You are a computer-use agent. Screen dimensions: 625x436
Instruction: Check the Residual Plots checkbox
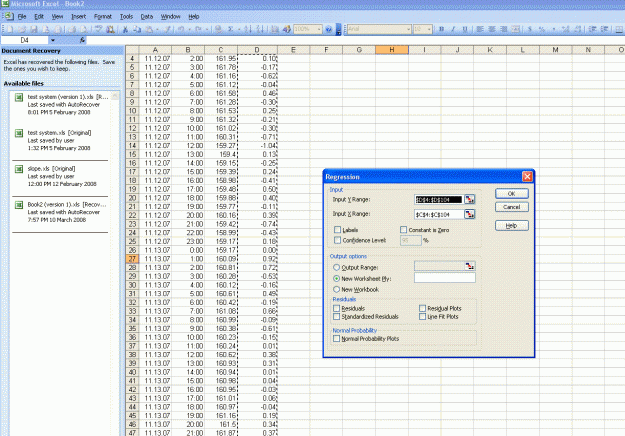point(423,308)
